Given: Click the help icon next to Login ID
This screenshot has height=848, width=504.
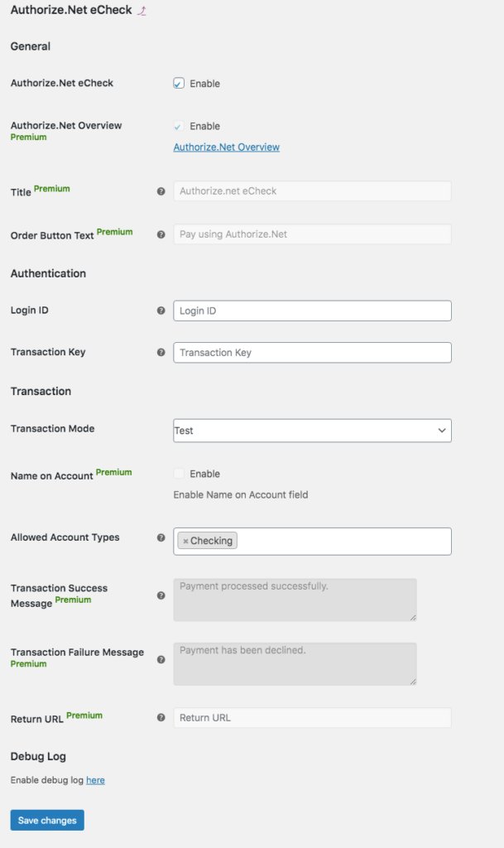Looking at the screenshot, I should [161, 311].
